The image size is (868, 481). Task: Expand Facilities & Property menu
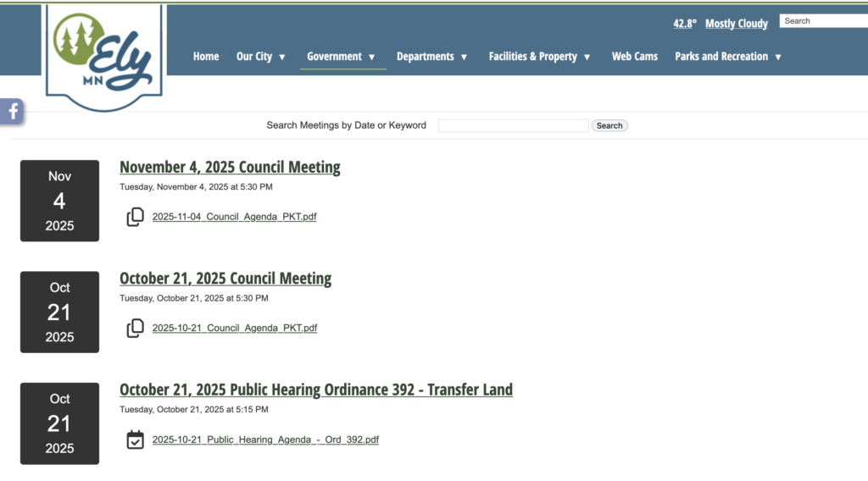point(539,57)
